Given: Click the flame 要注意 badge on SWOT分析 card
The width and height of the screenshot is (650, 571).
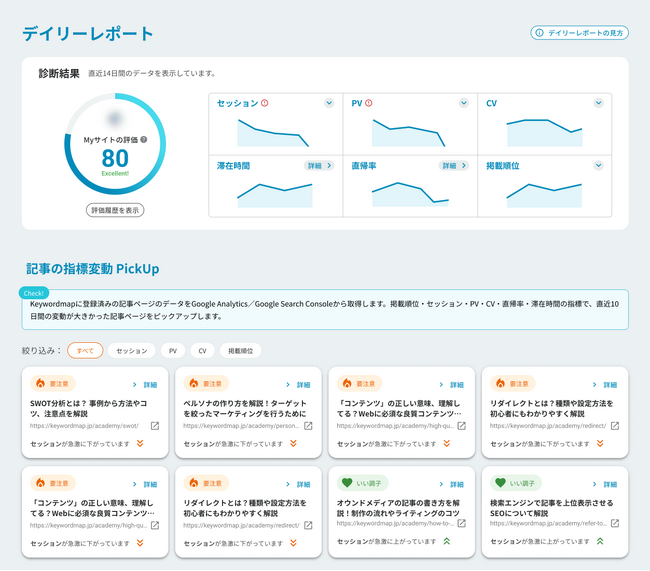Looking at the screenshot, I should click(x=53, y=384).
